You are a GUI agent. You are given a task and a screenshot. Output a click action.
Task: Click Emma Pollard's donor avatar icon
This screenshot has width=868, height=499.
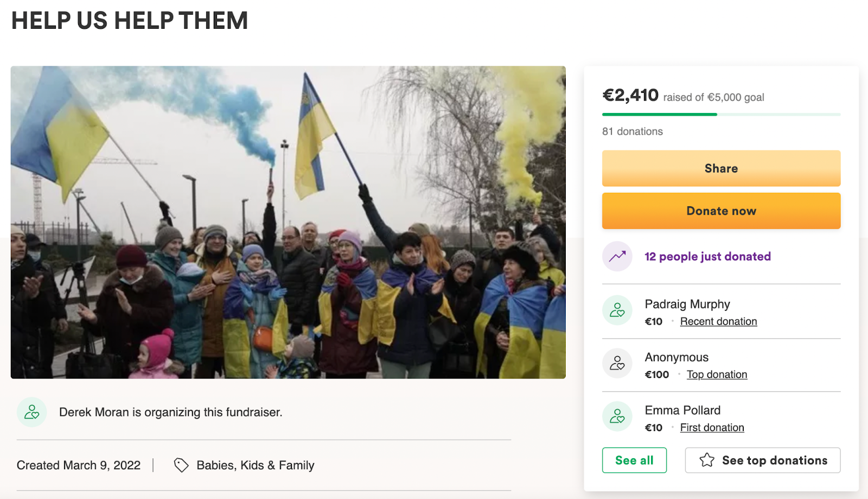[x=617, y=416]
